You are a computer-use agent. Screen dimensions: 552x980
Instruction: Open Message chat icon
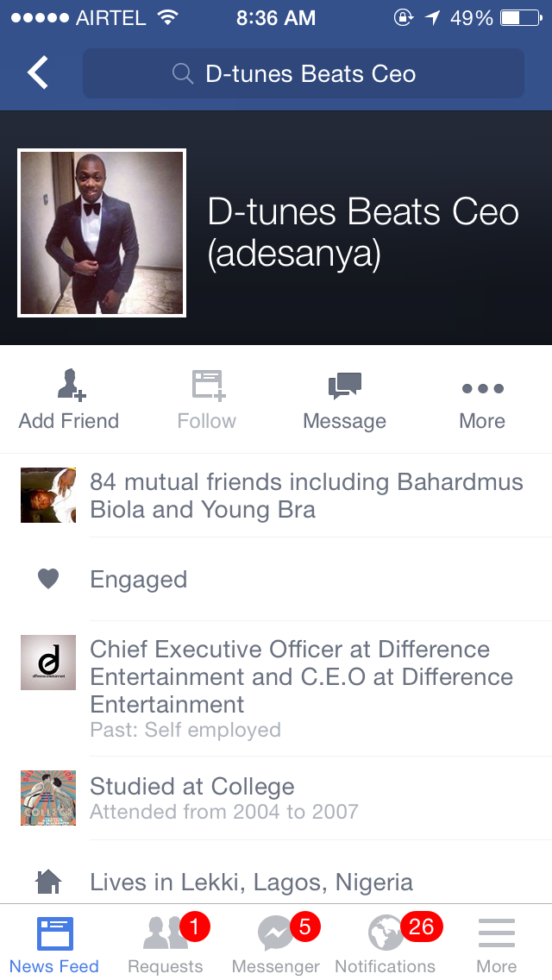pos(344,386)
